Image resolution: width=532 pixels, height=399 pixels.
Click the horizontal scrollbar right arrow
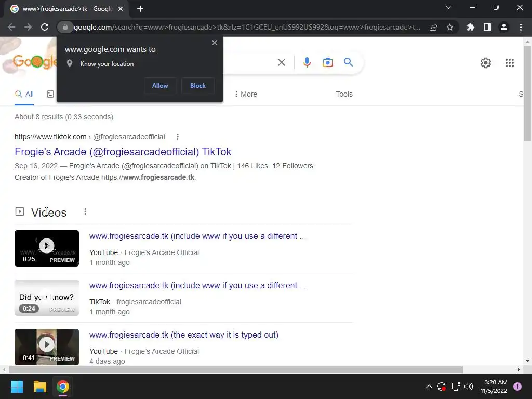(x=519, y=369)
